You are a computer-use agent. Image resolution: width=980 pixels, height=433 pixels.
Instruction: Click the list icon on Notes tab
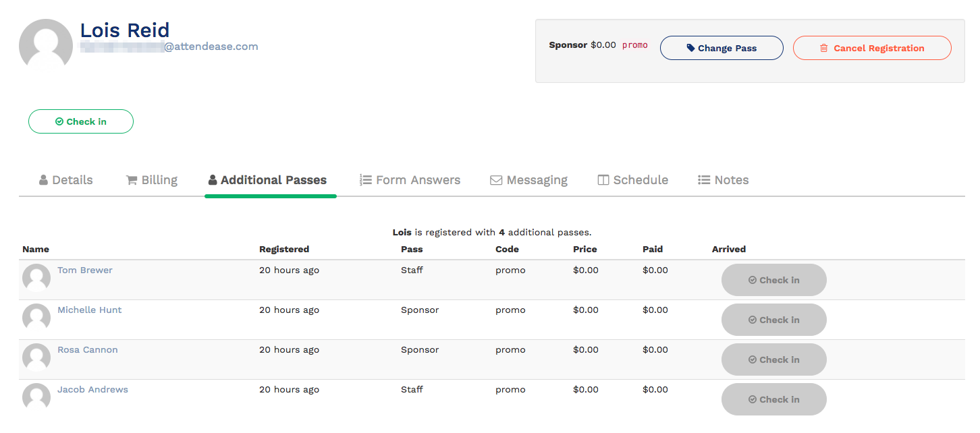[x=702, y=179]
